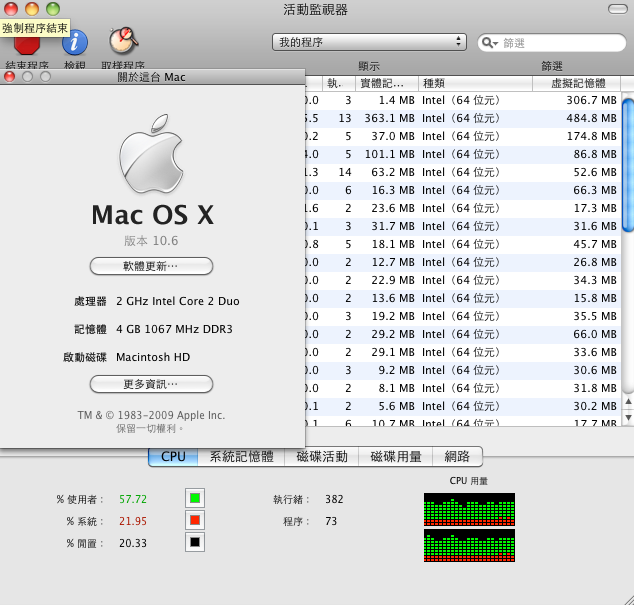Image resolution: width=634 pixels, height=605 pixels.
Task: Select the row with 19.2 MB real memory
Action: (463, 316)
